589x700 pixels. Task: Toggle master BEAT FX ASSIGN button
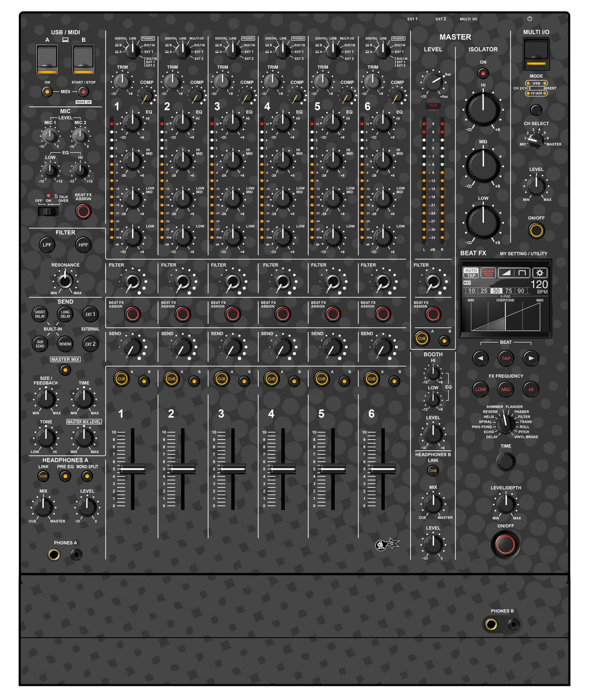pyautogui.click(x=433, y=314)
